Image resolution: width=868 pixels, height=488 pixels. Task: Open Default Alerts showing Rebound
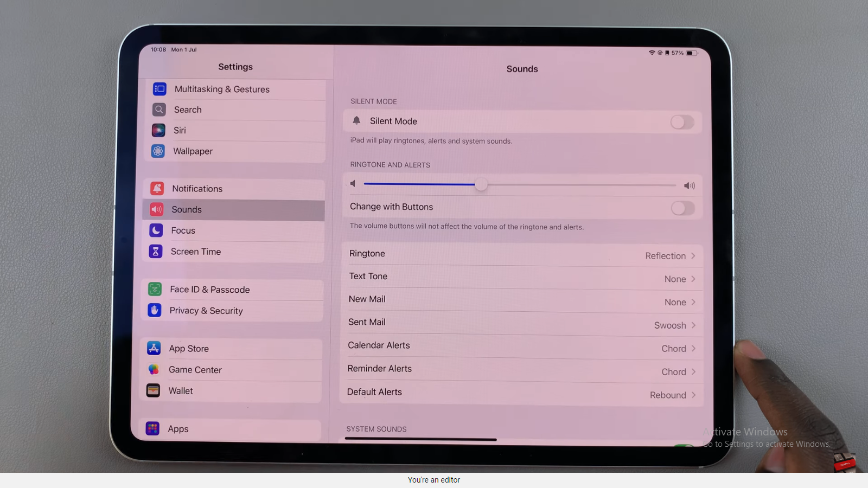coord(522,393)
